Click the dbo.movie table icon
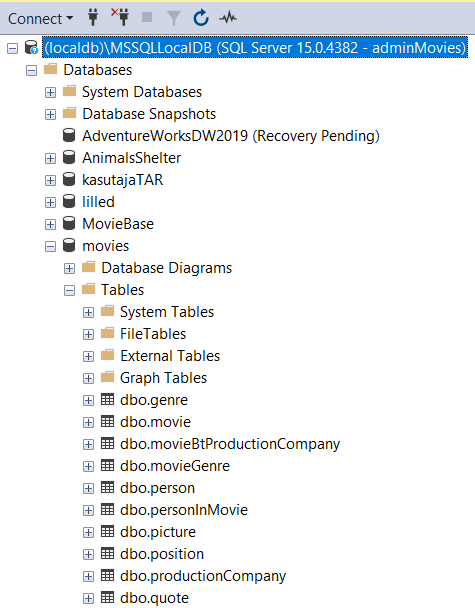 click(x=107, y=421)
